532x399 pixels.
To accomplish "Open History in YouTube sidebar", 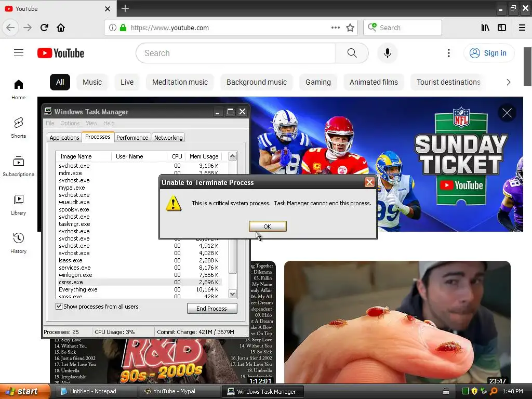I will tap(18, 243).
